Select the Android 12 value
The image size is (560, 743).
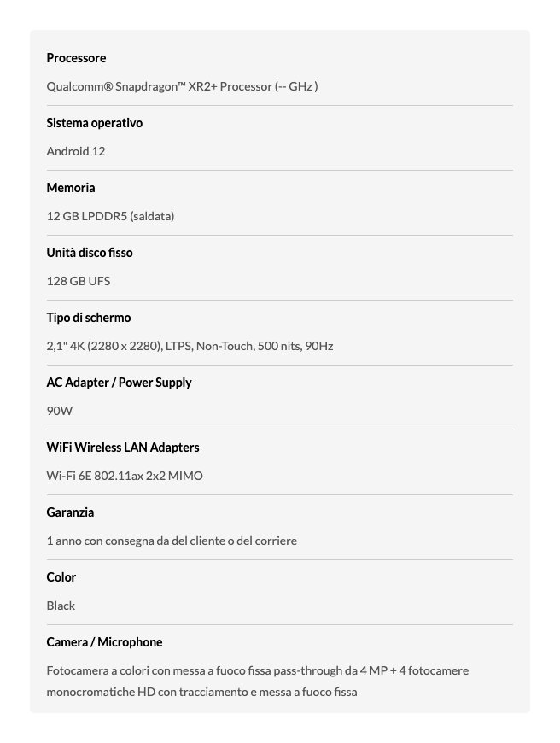(x=75, y=151)
